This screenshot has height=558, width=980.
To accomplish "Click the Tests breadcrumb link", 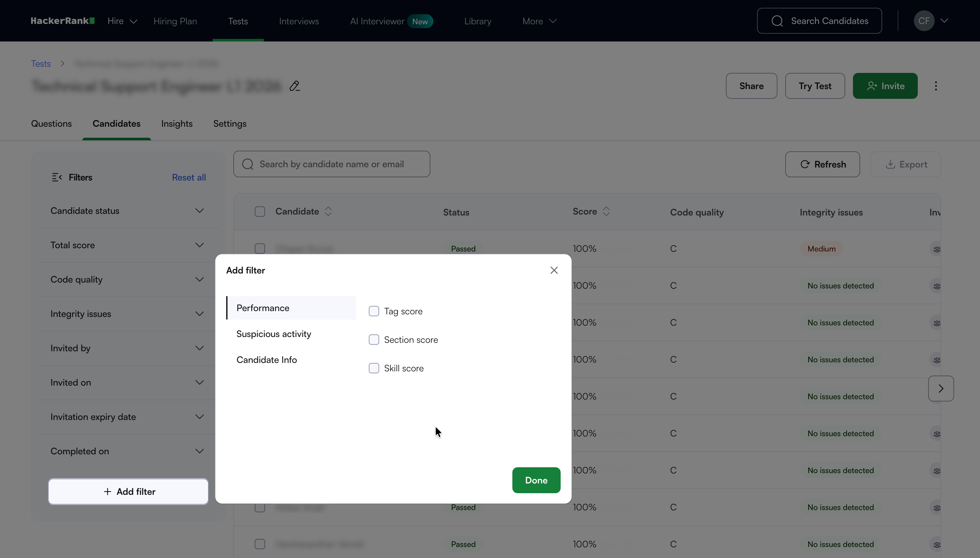I will coord(41,64).
